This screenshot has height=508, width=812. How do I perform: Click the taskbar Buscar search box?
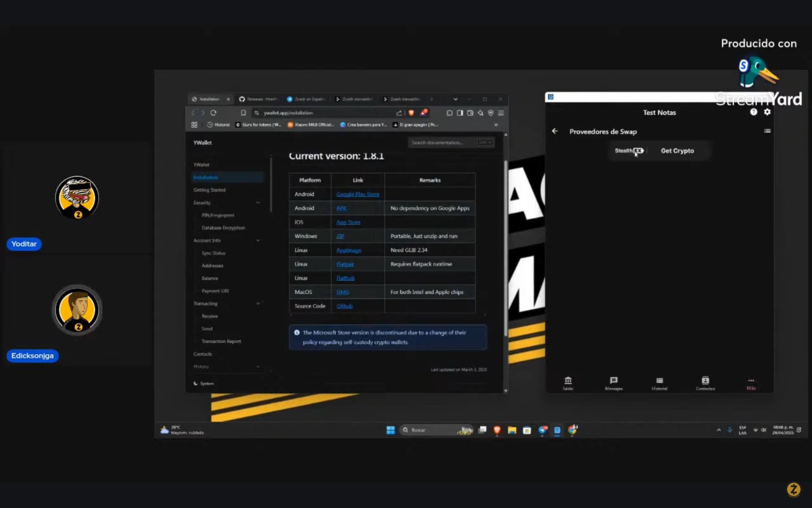[x=436, y=430]
